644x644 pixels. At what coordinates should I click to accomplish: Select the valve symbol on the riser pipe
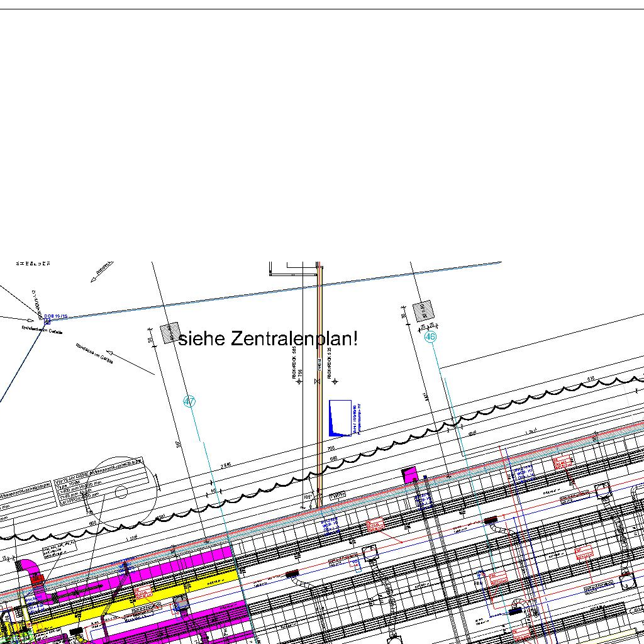317,381
